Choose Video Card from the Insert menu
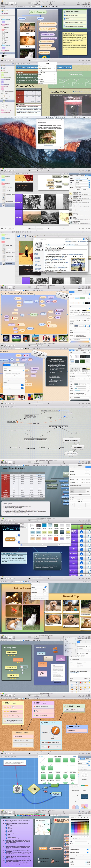Viewport: 91px width, 868px height. [x=43, y=77]
